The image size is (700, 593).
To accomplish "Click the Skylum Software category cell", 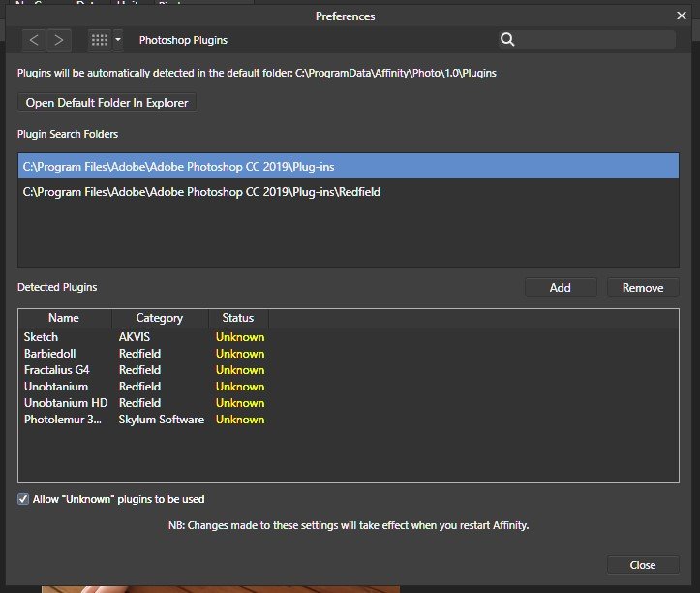I will (x=161, y=420).
